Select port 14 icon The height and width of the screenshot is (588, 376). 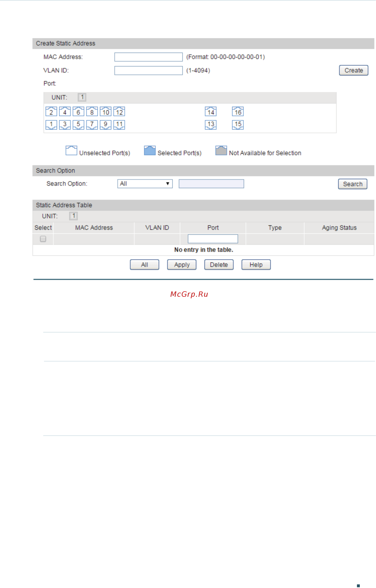click(211, 112)
